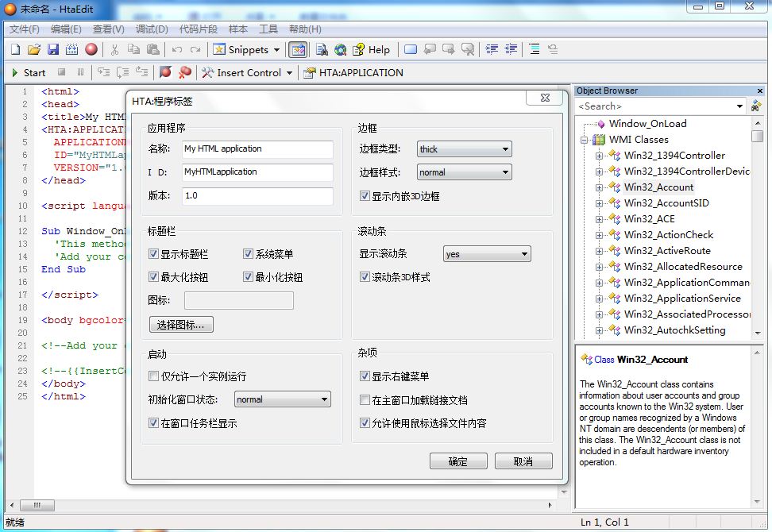
Task: Enable 在主窗口加载链接文档 checkbox
Action: point(365,400)
